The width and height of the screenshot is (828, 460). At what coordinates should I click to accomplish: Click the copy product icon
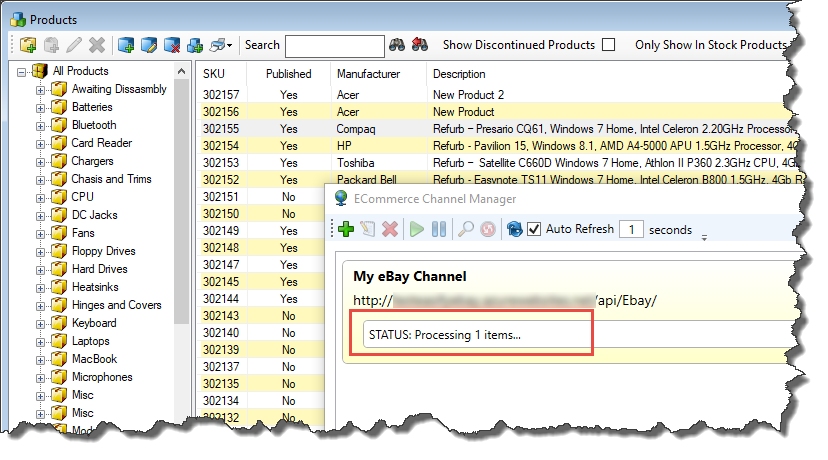click(x=195, y=45)
